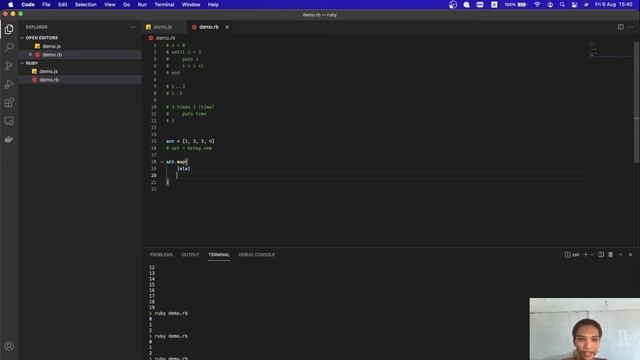
Task: Click the date and time in menu bar
Action: [613, 4]
